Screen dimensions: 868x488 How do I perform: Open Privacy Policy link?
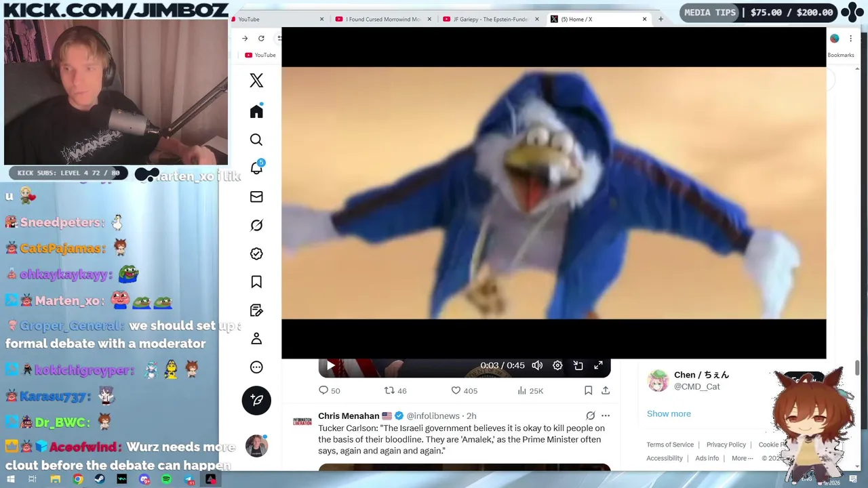726,445
